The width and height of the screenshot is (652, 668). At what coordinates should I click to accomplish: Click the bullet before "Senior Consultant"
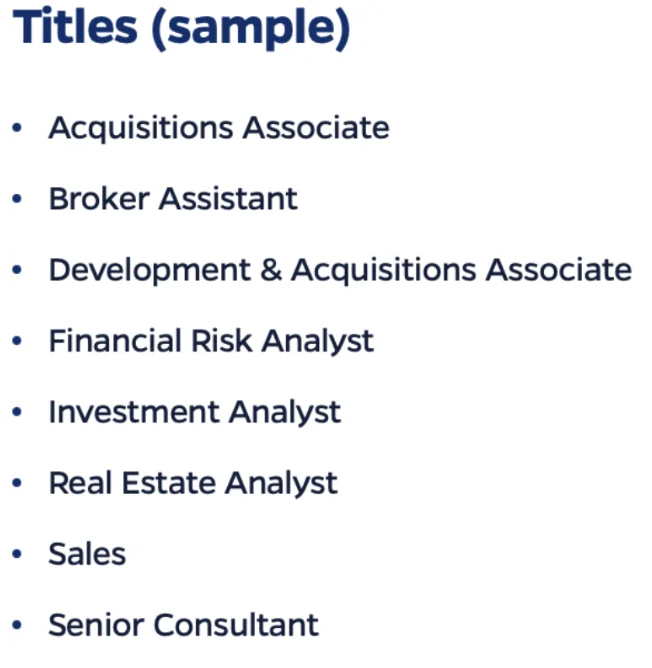pos(17,626)
